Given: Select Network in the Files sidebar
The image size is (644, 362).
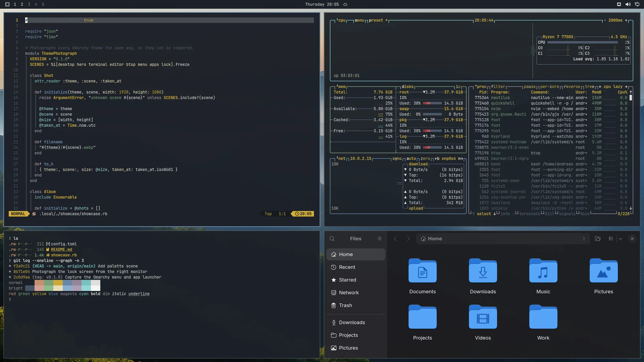Looking at the screenshot, I should point(356,293).
